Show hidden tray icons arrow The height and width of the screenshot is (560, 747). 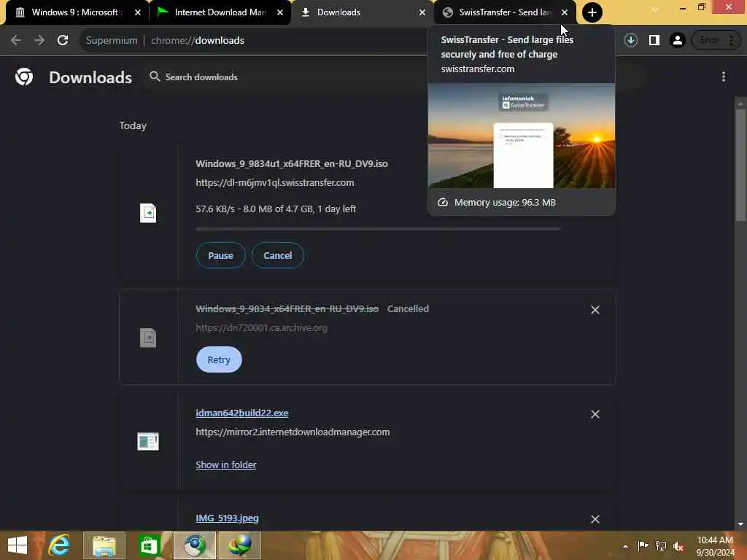625,546
